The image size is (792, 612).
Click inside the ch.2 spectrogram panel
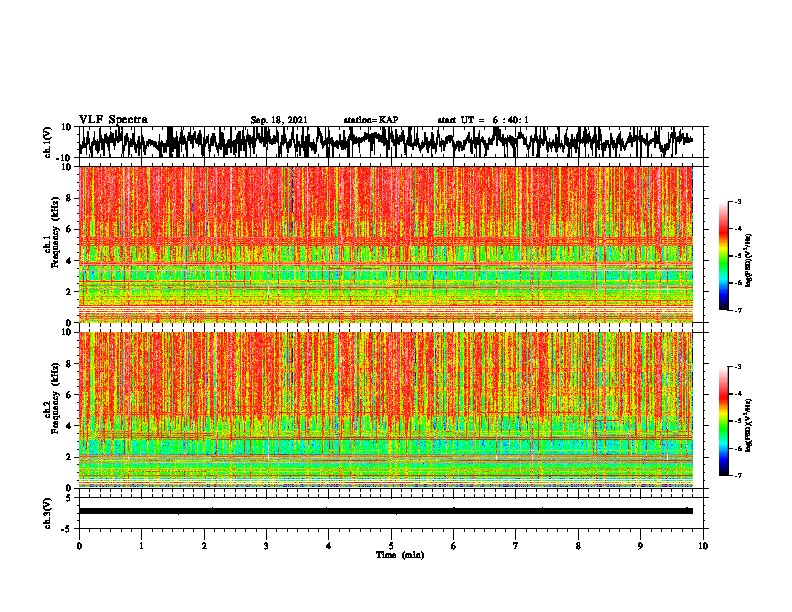(x=386, y=410)
